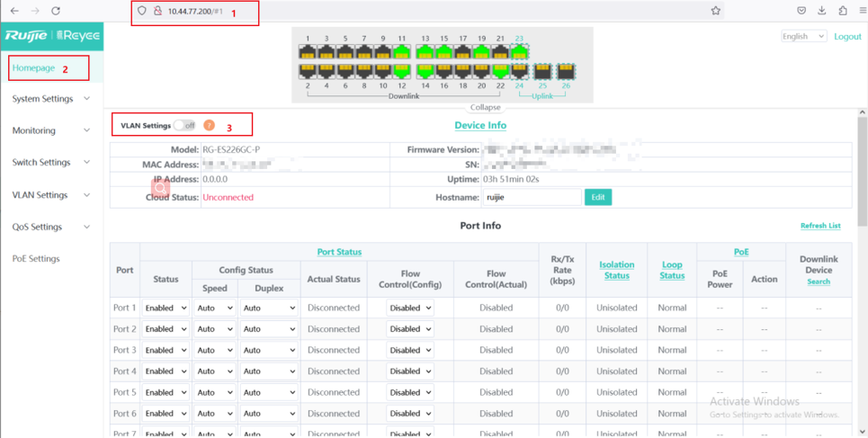Open the PoE Settings menu item
Viewport: 868px width, 438px height.
click(36, 259)
